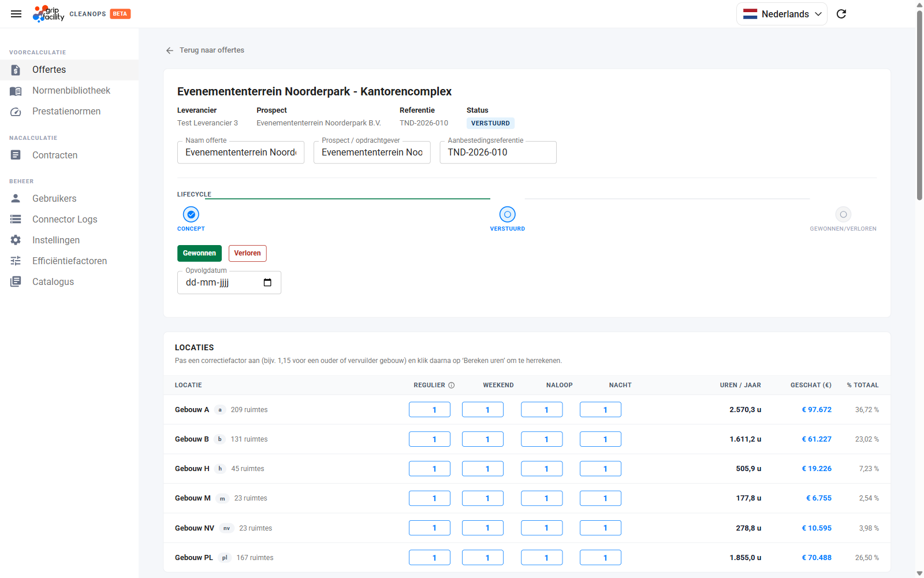
Task: Open Instellingen in the sidebar
Action: tap(69, 240)
